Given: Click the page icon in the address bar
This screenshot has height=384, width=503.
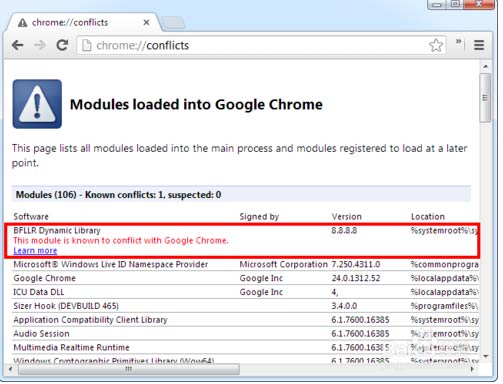Looking at the screenshot, I should coord(86,45).
